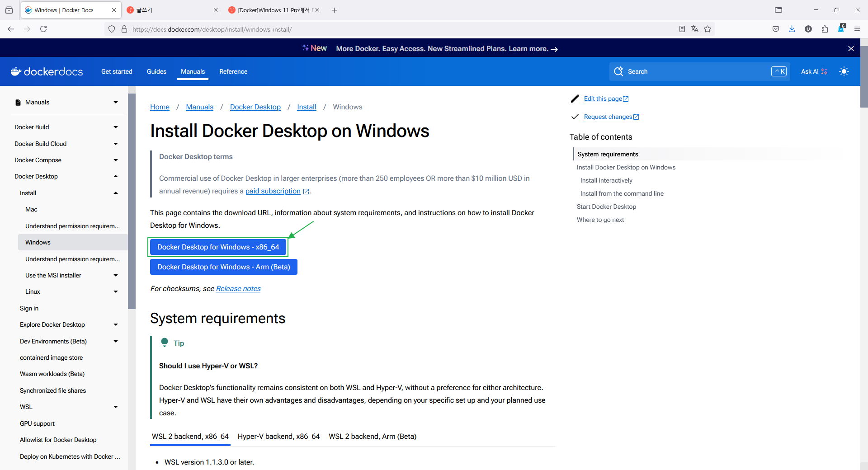Open the Pocket save icon
The width and height of the screenshot is (868, 470).
coord(776,29)
